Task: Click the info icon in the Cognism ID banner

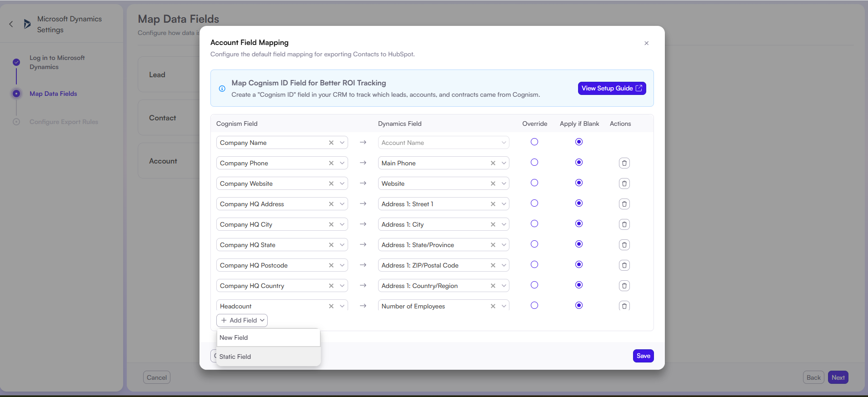Action: coord(222,89)
